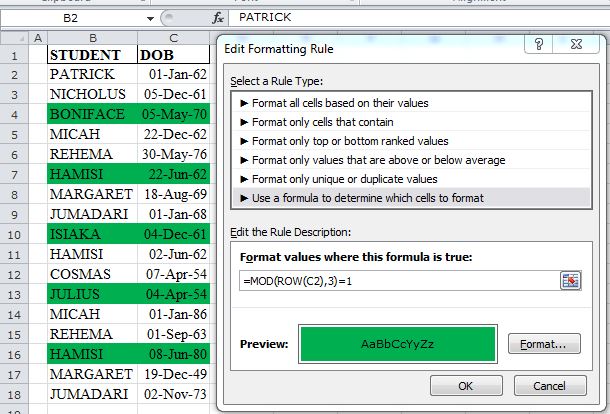Select 'Format only cells that contain'

[x=412, y=122]
